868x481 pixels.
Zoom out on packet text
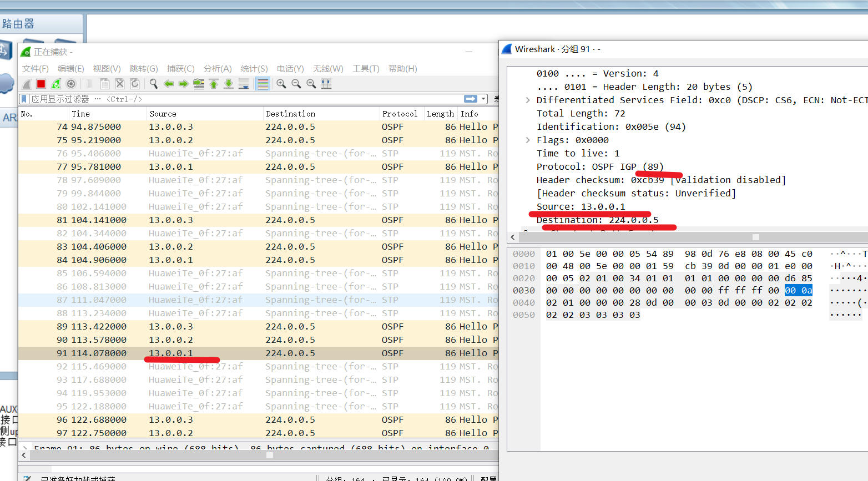296,84
